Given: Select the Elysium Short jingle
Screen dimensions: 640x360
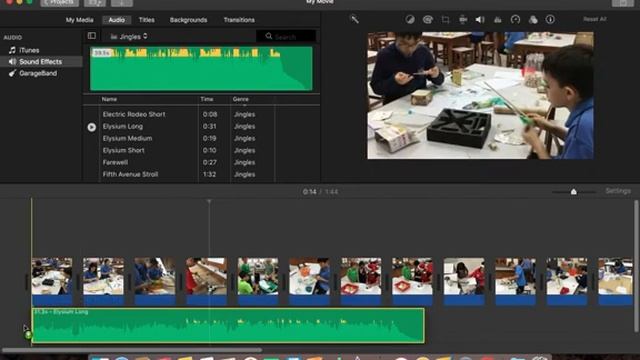Looking at the screenshot, I should coord(123,150).
